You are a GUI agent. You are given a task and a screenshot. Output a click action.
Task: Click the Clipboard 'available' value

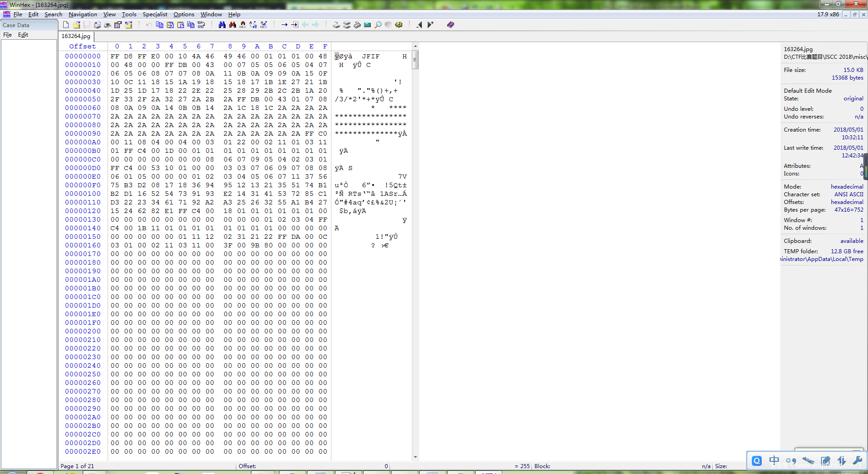[x=852, y=241]
